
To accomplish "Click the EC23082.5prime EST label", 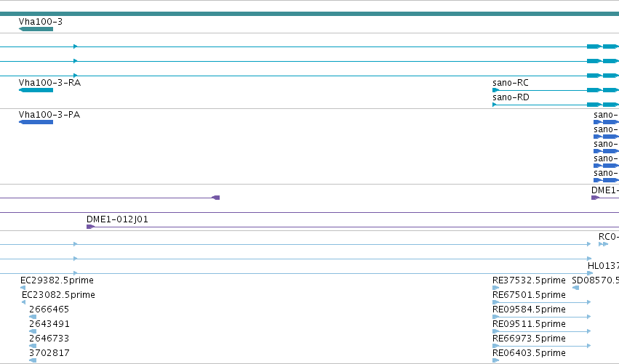I will pyautogui.click(x=58, y=295).
